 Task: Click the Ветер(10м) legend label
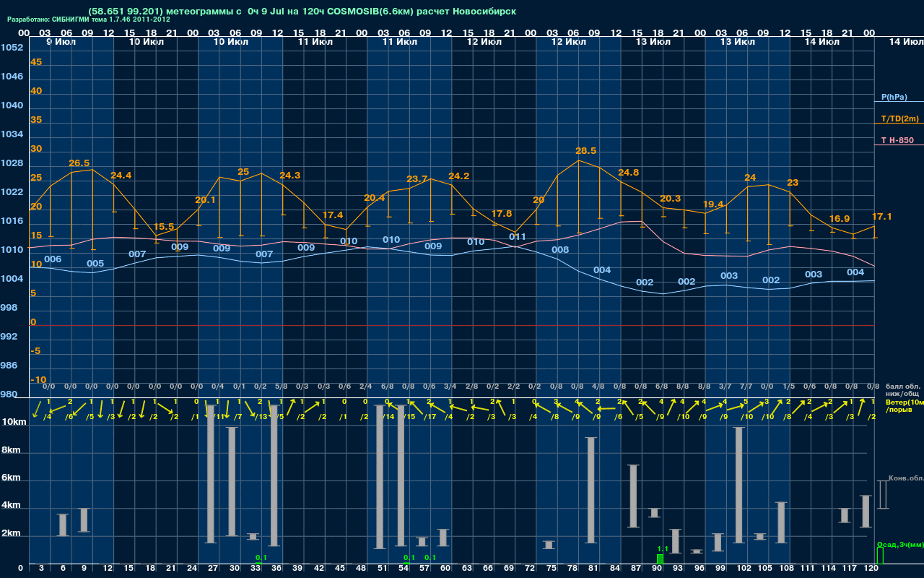pos(905,401)
